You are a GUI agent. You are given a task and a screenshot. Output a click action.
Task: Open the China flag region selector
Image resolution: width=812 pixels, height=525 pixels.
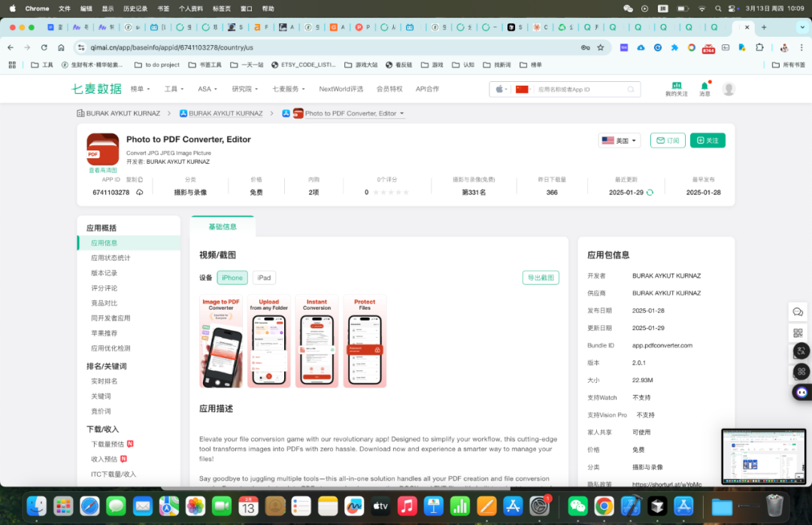tap(523, 90)
